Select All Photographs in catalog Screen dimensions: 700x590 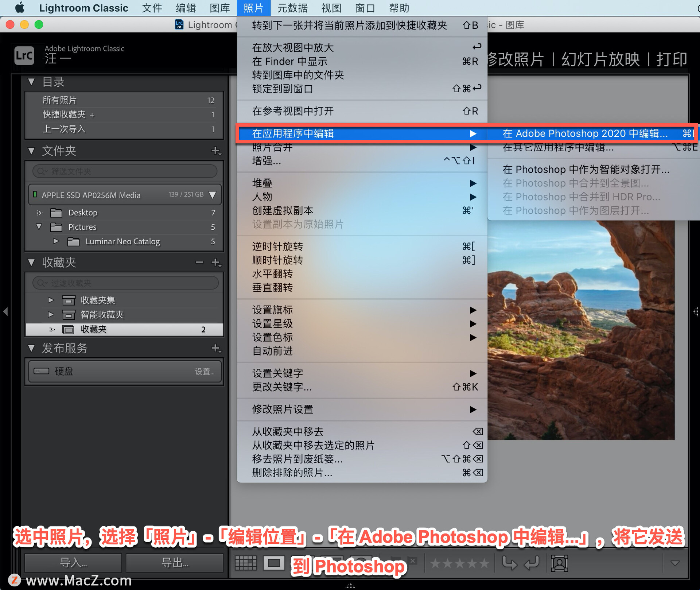coord(124,100)
